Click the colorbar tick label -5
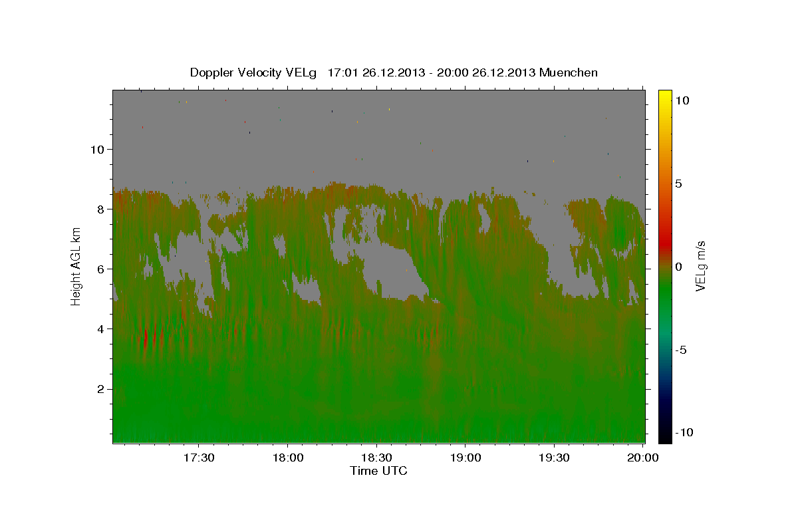Viewport: 798px width, 532px height. 681,350
